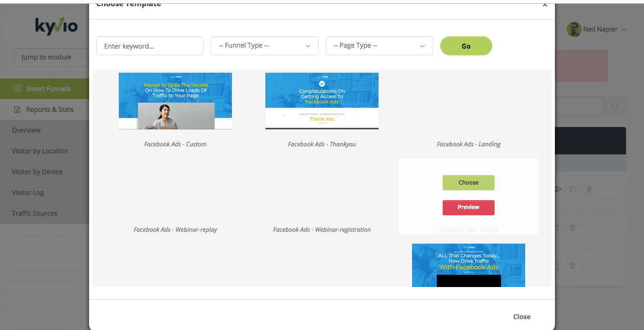
Task: Open the Page Type dropdown
Action: coord(380,46)
